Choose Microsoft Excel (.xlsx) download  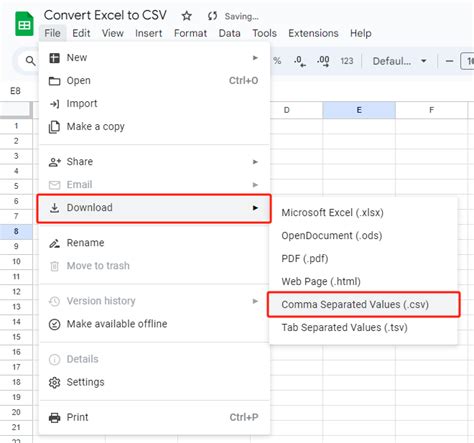pos(363,213)
